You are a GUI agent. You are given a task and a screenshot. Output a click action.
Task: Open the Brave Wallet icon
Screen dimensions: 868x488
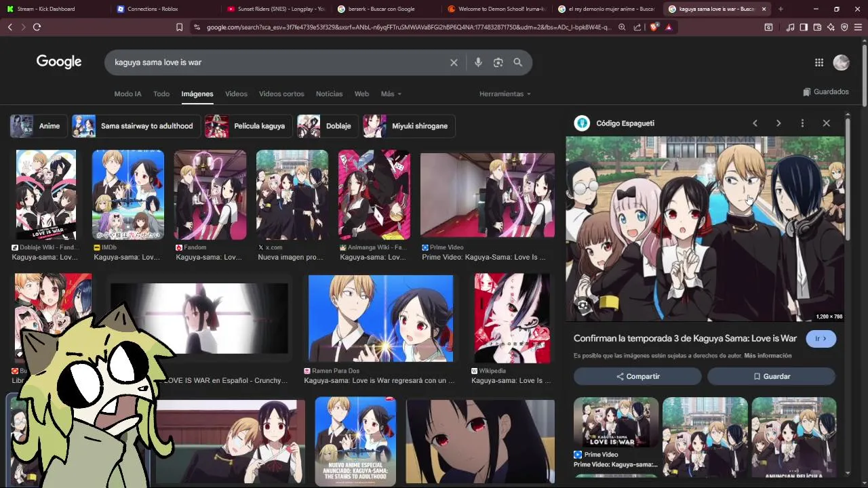coord(817,27)
